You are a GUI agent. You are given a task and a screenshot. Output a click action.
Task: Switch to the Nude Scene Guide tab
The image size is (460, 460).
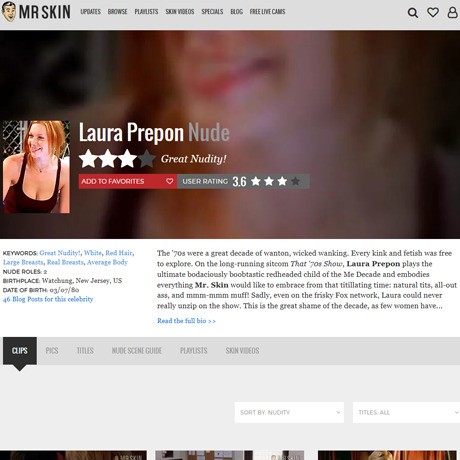click(137, 351)
